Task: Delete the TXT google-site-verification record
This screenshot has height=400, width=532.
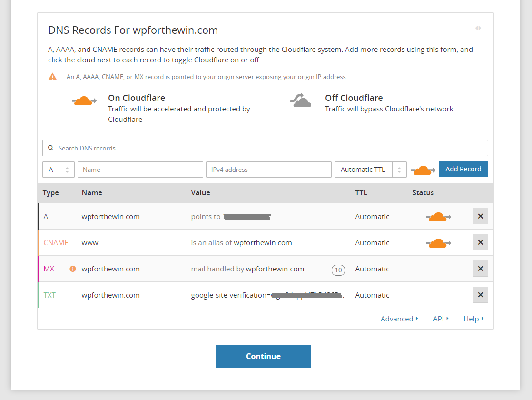Action: click(x=480, y=295)
